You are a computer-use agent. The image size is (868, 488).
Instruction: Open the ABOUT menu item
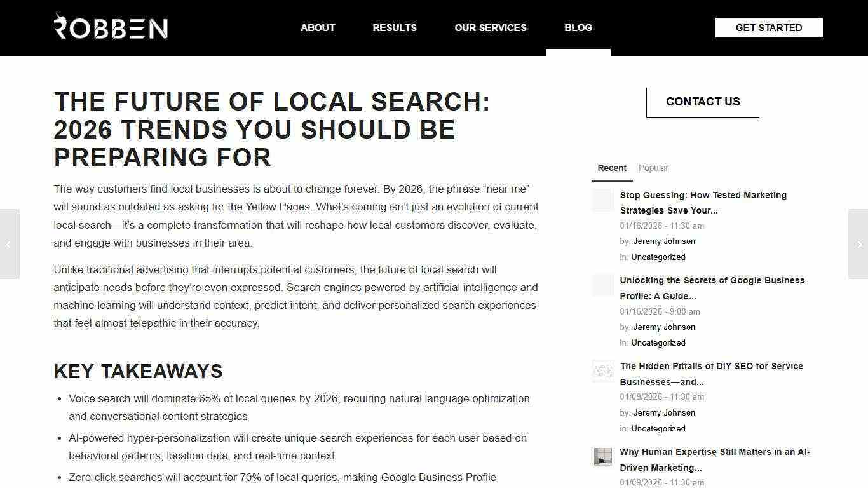coord(318,27)
